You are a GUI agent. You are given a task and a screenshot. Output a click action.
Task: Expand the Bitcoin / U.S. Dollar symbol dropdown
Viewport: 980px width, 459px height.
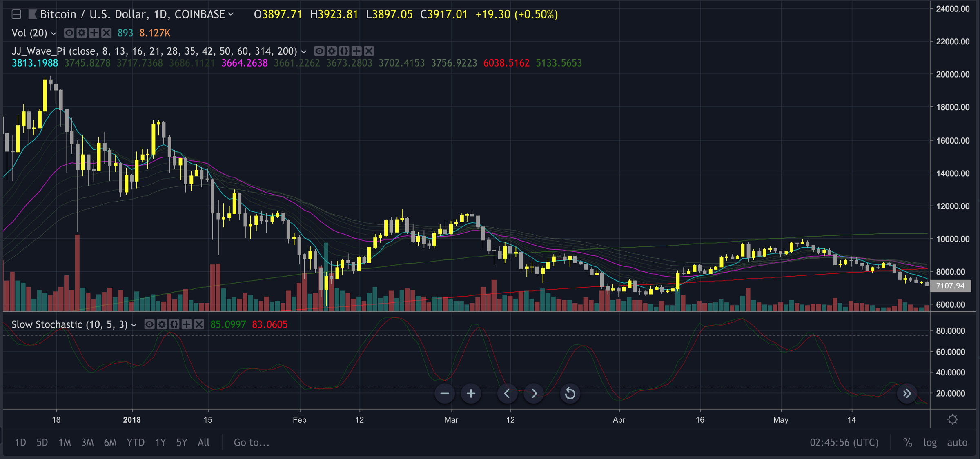click(x=231, y=14)
